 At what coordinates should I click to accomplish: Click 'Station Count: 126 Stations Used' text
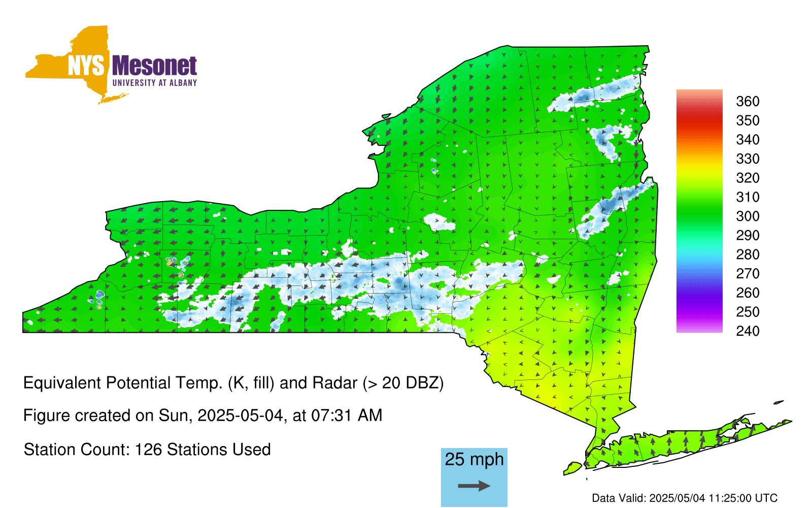(147, 450)
